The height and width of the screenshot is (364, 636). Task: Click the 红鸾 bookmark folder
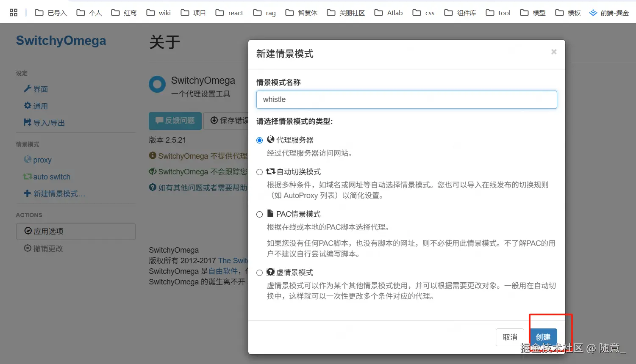(x=124, y=13)
